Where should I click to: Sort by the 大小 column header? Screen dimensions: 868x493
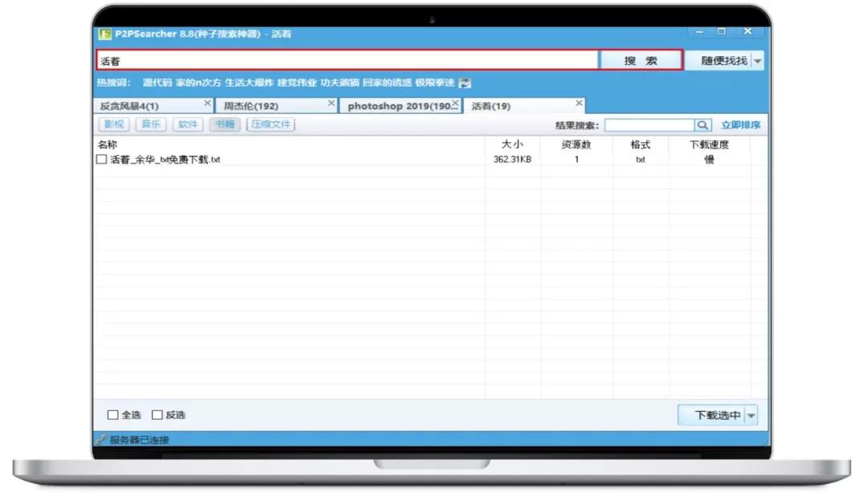coord(512,145)
